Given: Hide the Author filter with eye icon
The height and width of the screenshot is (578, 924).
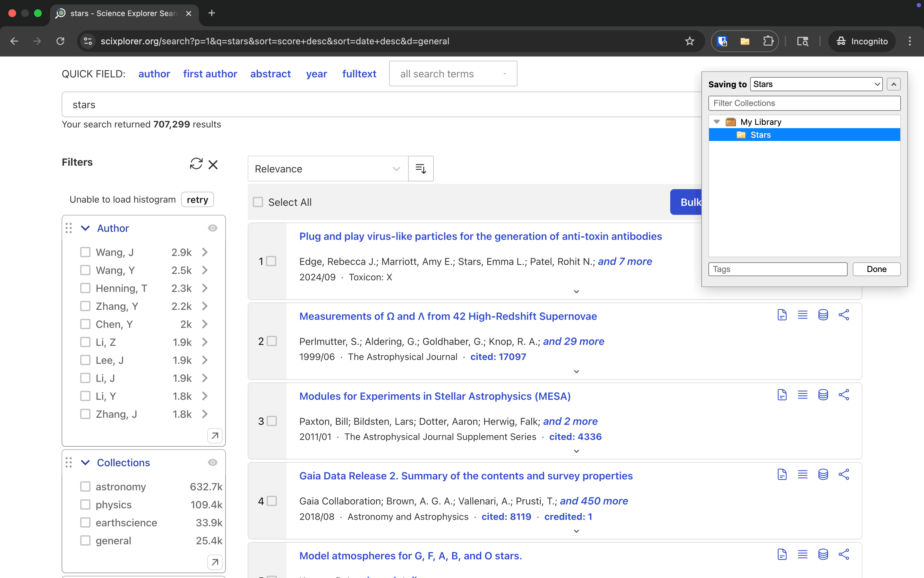Looking at the screenshot, I should point(213,228).
